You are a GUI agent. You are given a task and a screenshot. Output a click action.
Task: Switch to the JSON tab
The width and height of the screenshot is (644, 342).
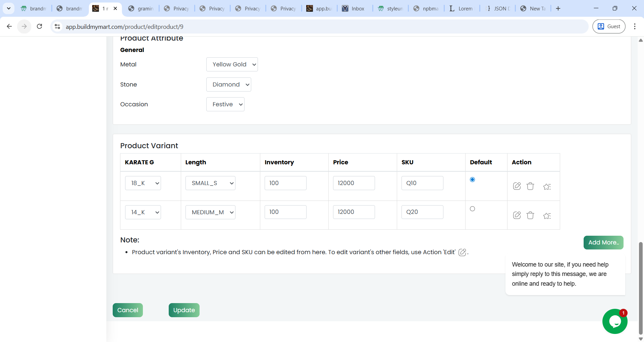(x=498, y=8)
